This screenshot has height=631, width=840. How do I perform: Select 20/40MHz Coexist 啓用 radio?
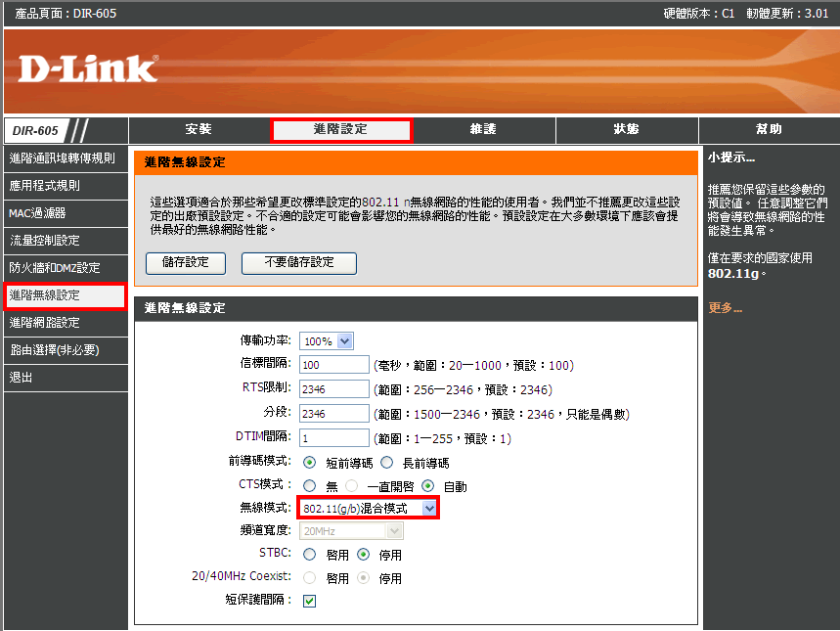point(310,577)
